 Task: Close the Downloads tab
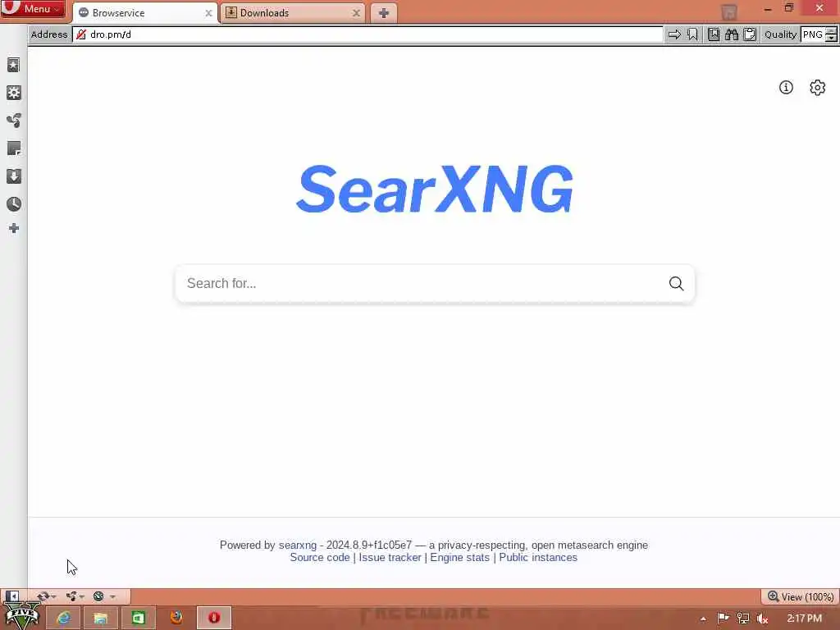[x=356, y=13]
